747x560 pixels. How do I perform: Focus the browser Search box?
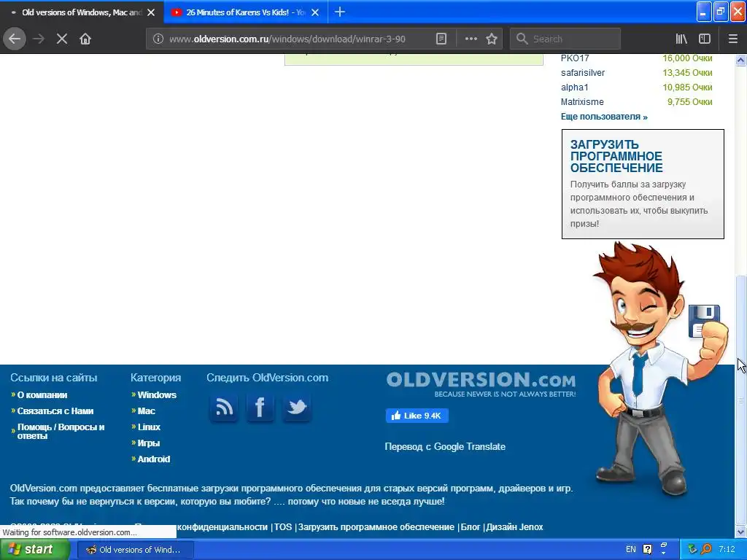coord(565,39)
